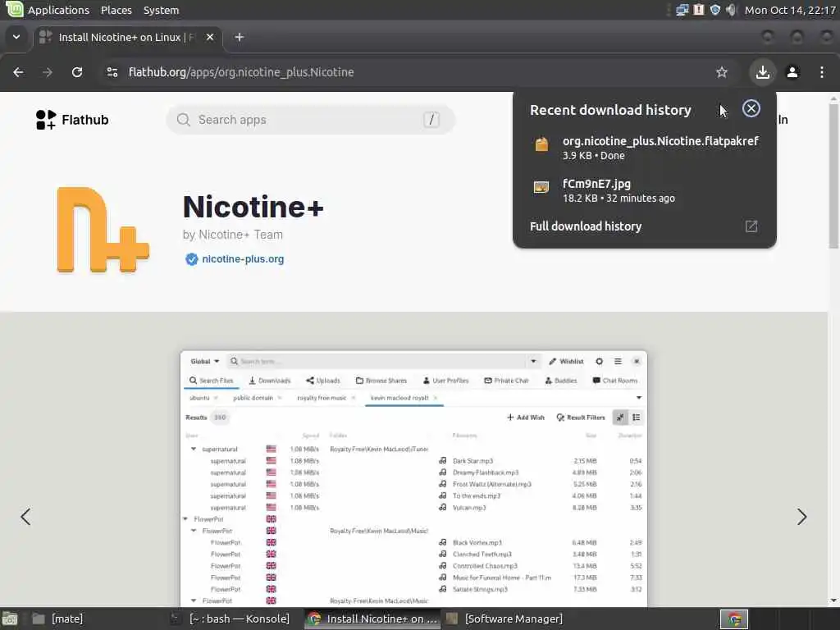The image size is (840, 630).
Task: Click the volume tray icon
Action: [x=731, y=10]
